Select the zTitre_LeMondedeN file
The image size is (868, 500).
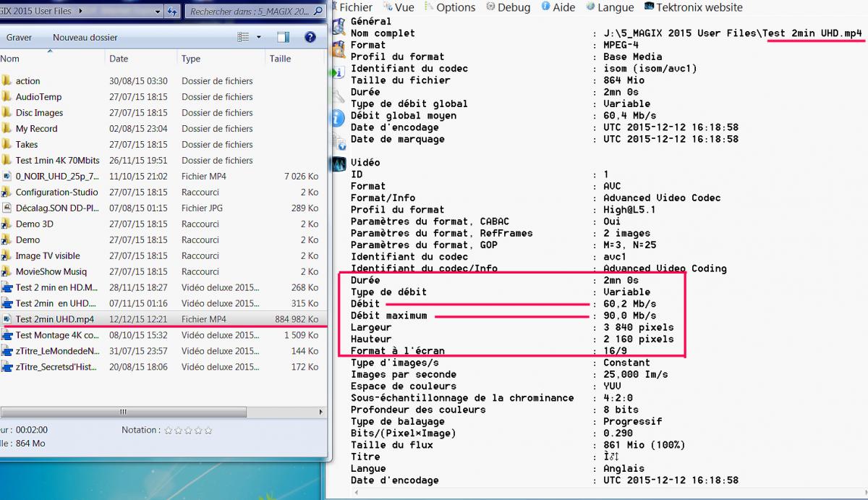pos(57,351)
